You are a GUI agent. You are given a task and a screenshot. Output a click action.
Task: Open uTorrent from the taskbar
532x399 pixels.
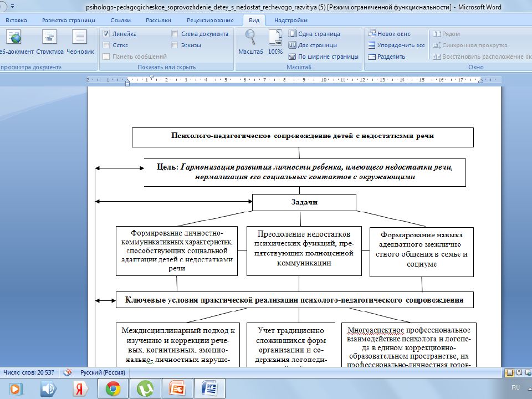tap(145, 388)
